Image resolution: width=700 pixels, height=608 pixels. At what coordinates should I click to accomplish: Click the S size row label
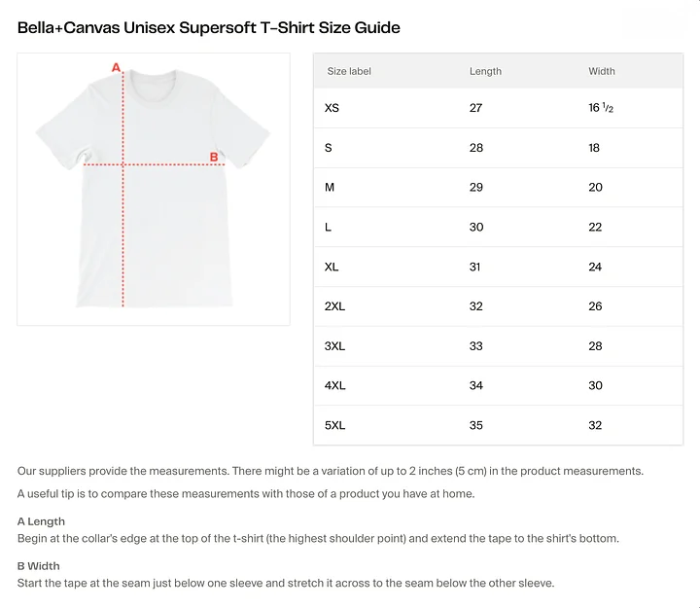(x=329, y=148)
